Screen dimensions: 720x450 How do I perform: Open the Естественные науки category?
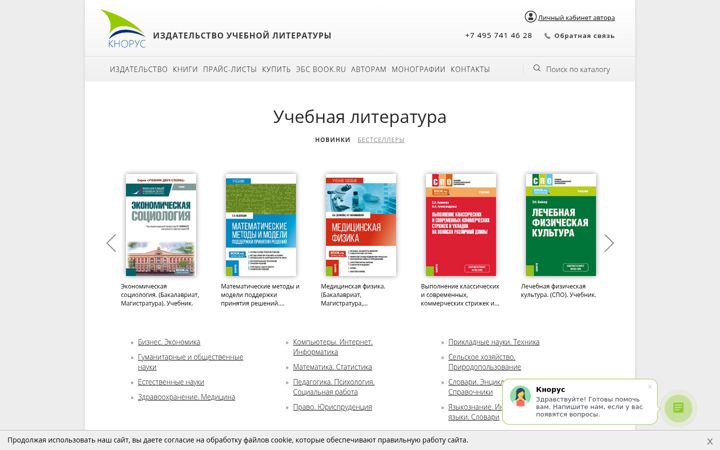tap(171, 382)
